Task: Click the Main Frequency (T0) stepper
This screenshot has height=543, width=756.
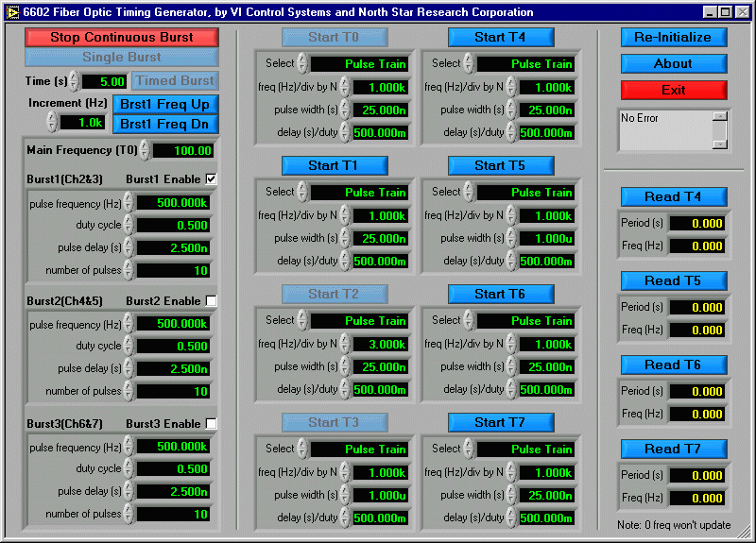Action: click(145, 150)
